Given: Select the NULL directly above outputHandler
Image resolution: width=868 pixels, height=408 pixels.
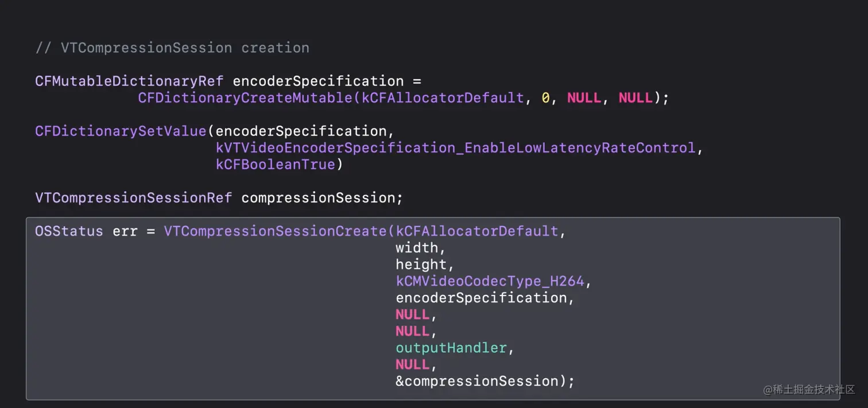Looking at the screenshot, I should point(412,331).
